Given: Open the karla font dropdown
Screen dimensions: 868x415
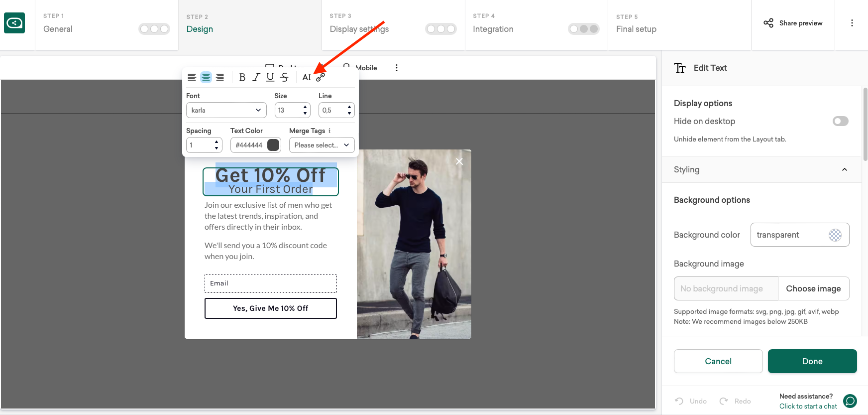Looking at the screenshot, I should point(226,110).
